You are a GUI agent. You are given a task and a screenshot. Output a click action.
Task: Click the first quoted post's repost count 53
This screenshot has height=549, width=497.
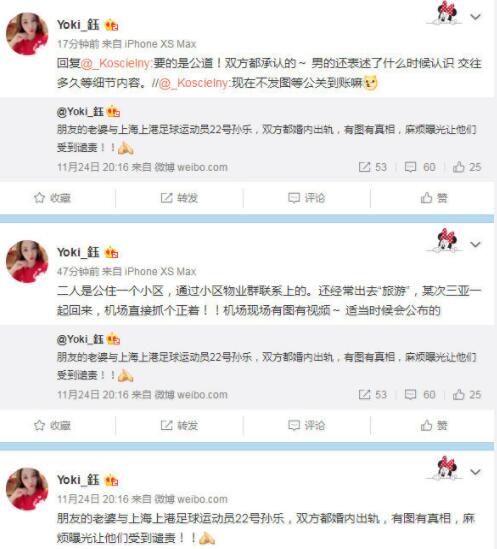pyautogui.click(x=373, y=167)
